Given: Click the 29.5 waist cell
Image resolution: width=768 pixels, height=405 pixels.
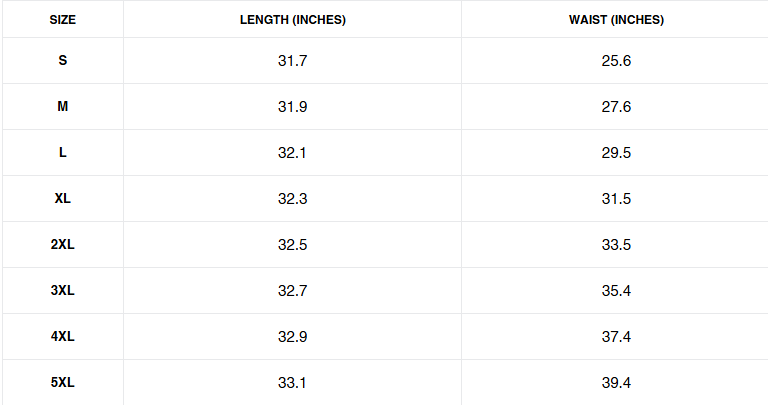Looking at the screenshot, I should (x=616, y=153).
